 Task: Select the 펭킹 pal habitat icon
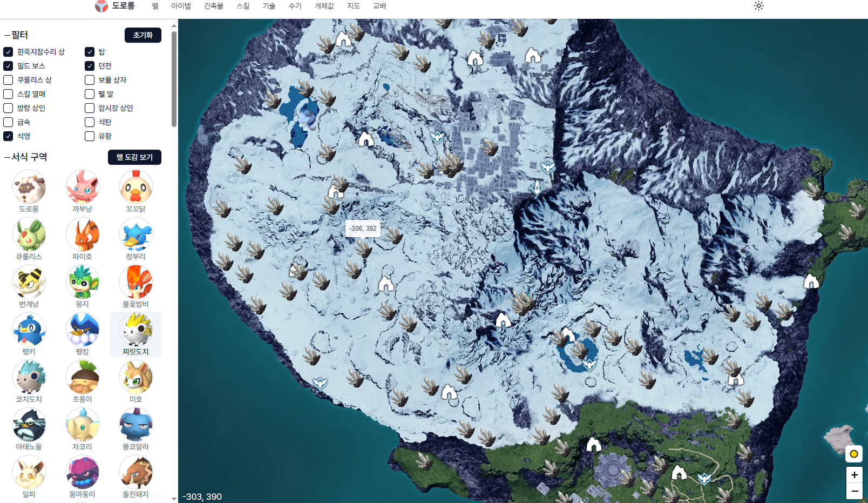(x=83, y=330)
